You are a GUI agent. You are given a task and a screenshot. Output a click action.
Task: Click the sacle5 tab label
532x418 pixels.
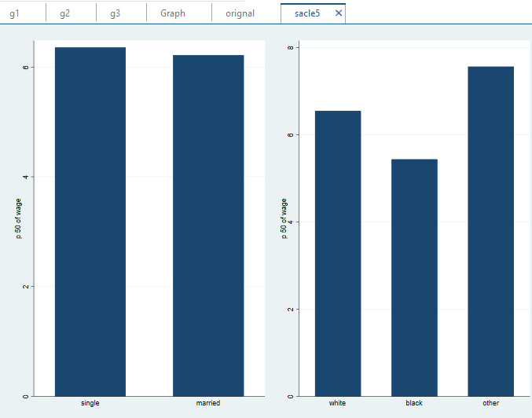click(307, 13)
